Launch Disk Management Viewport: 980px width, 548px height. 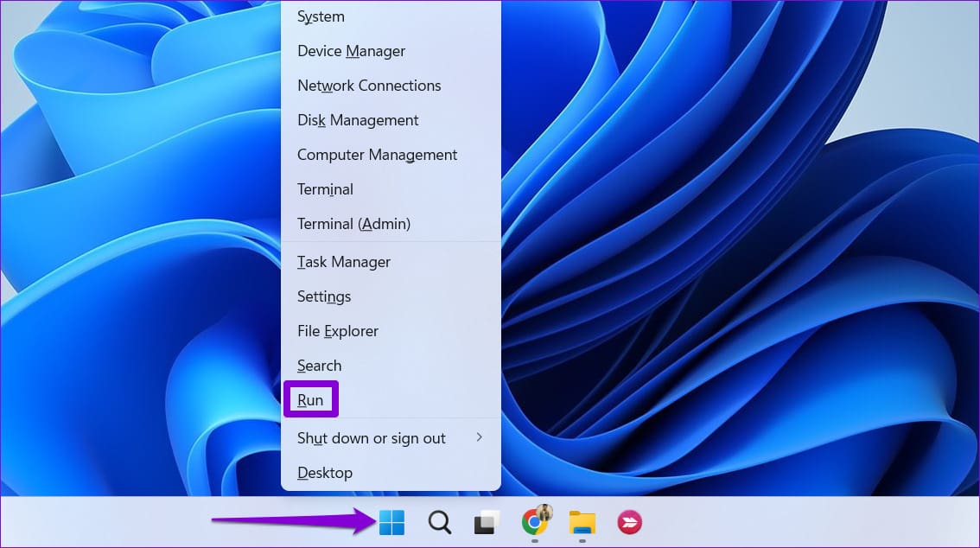coord(358,120)
